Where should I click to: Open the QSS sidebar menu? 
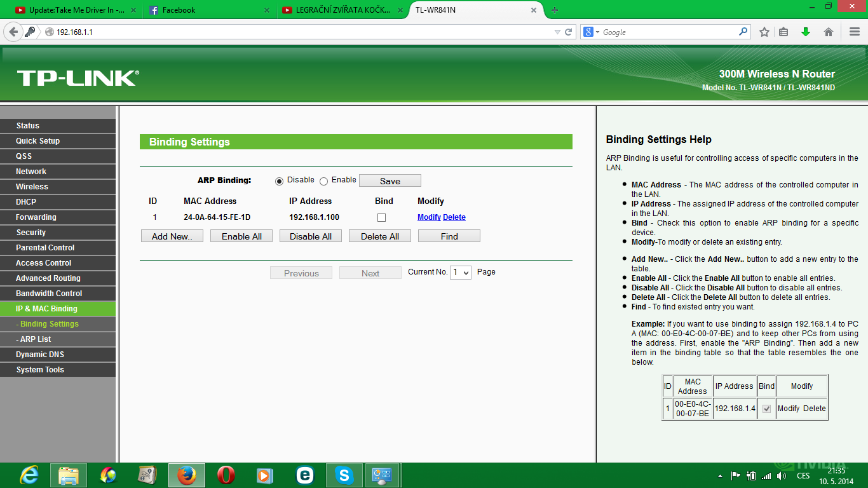[x=58, y=156]
